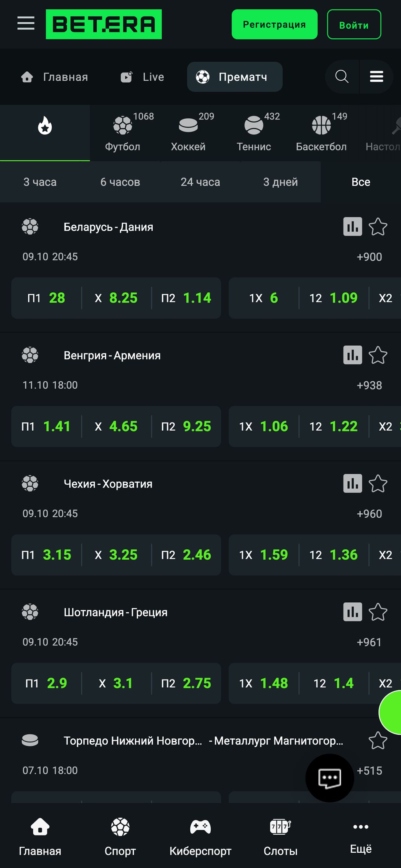Filter events by 24 часа
Viewport: 401px width, 868px height.
pyautogui.click(x=200, y=182)
